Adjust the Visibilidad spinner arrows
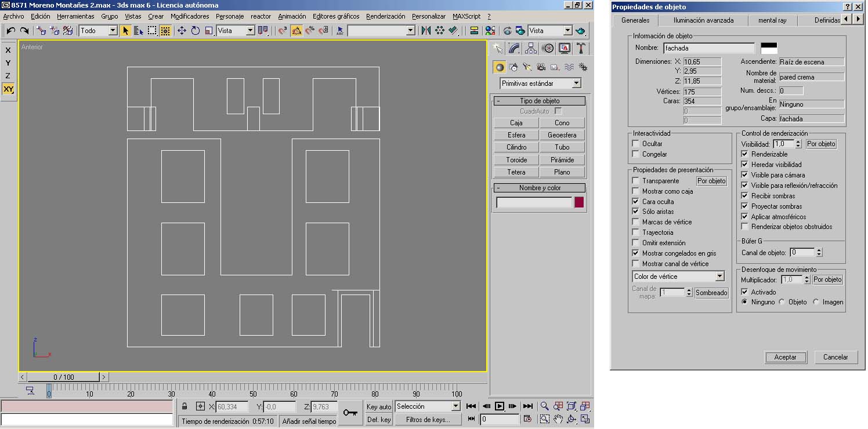Image resolution: width=868 pixels, height=429 pixels. pos(800,144)
